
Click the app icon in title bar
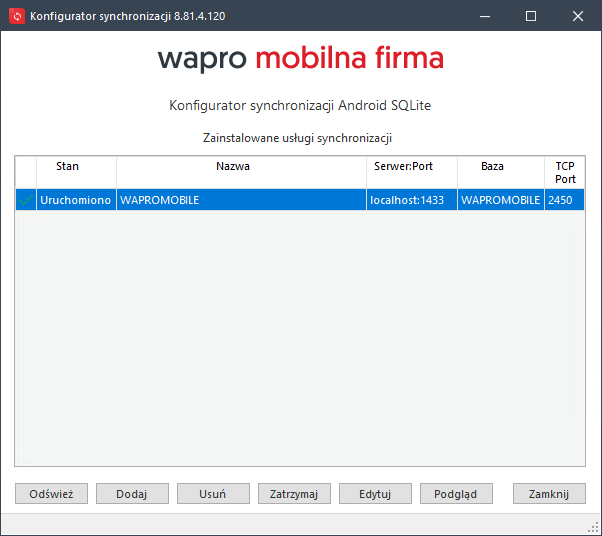16,16
